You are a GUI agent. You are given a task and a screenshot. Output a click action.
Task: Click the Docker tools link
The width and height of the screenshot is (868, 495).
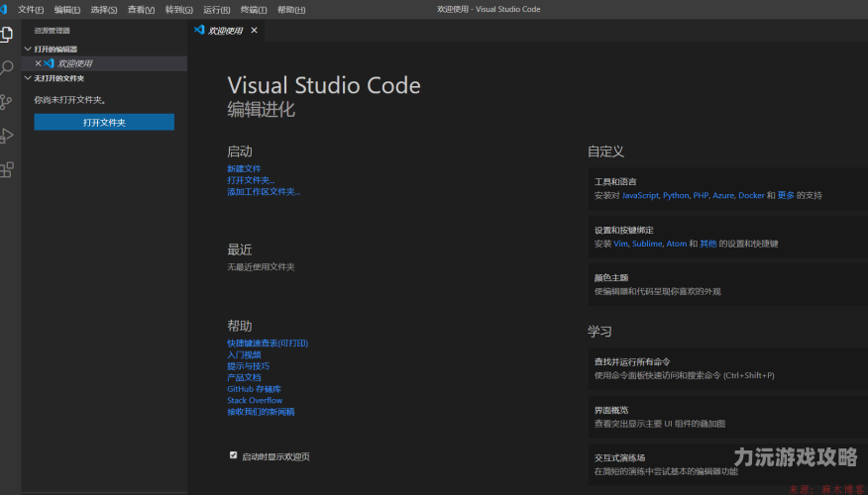751,195
